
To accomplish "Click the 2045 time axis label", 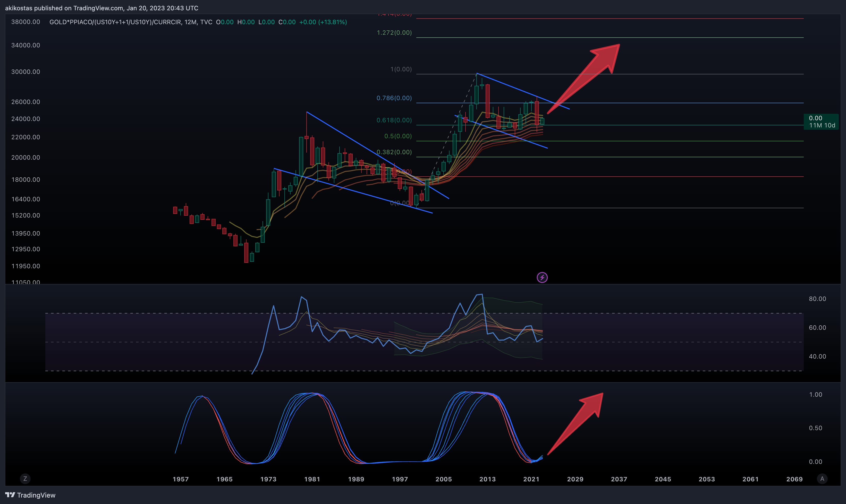I will click(x=663, y=479).
